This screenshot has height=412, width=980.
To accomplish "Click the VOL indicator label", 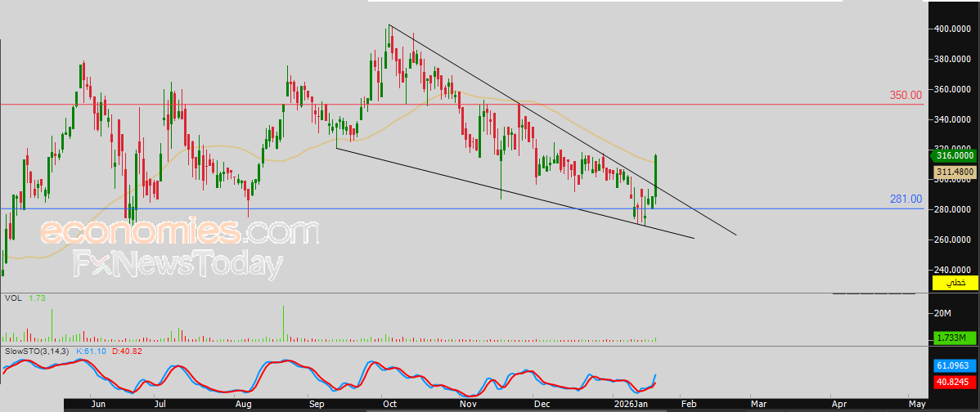I will click(x=12, y=299).
